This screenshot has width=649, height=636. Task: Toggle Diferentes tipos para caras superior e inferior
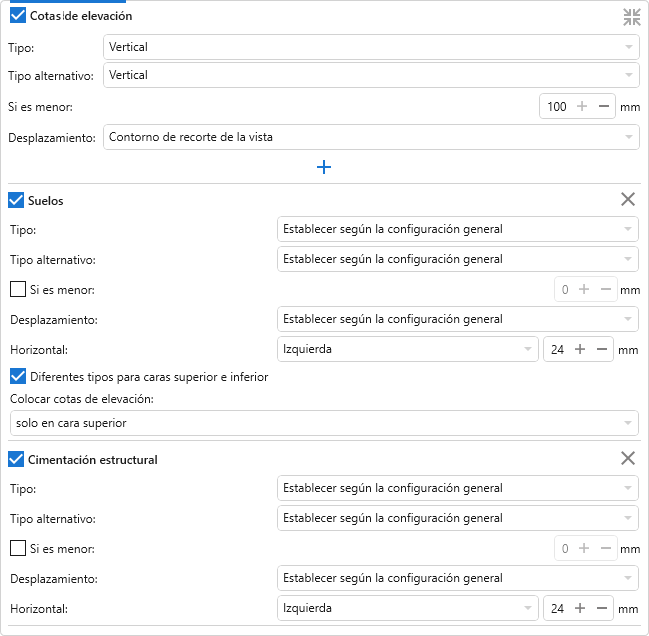(x=17, y=377)
